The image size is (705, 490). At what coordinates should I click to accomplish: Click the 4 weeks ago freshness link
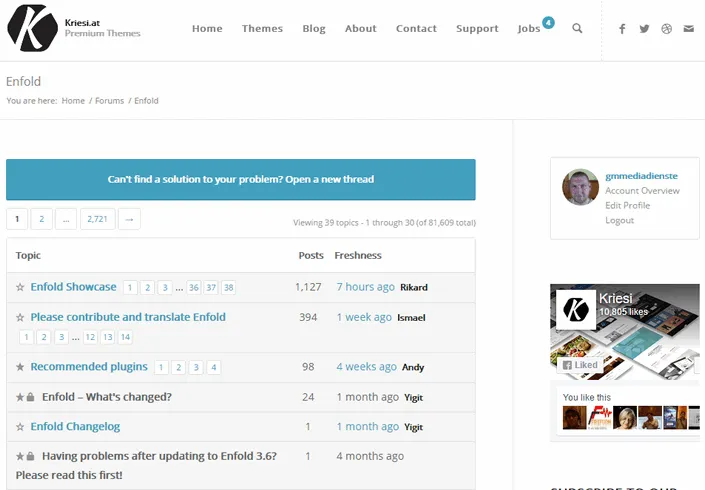point(366,366)
